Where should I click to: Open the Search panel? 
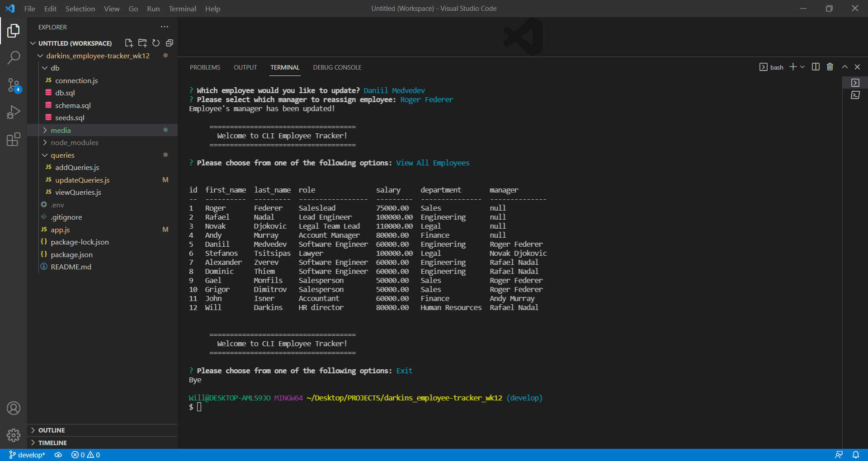14,58
